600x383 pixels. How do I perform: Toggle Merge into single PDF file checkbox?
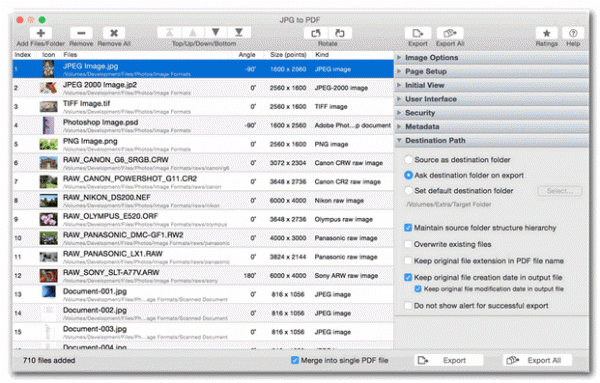tap(295, 360)
